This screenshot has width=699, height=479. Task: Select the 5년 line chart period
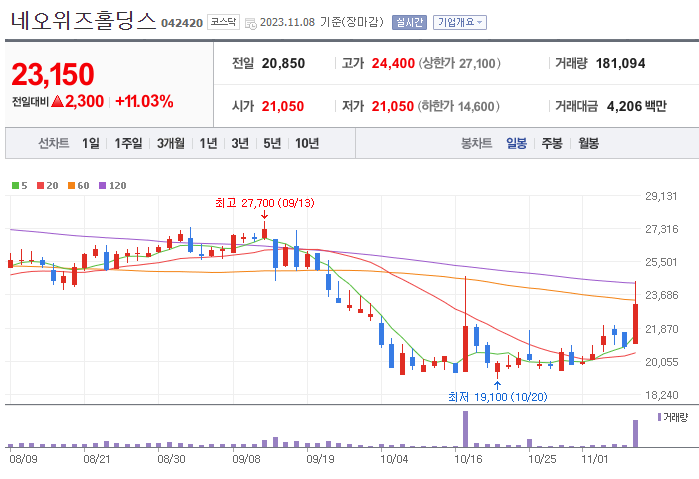pos(272,143)
